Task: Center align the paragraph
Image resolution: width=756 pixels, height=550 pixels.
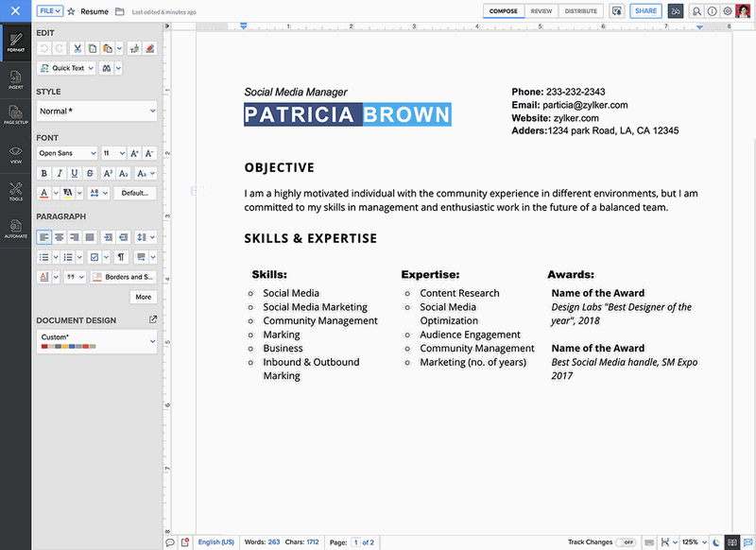Action: (x=60, y=237)
